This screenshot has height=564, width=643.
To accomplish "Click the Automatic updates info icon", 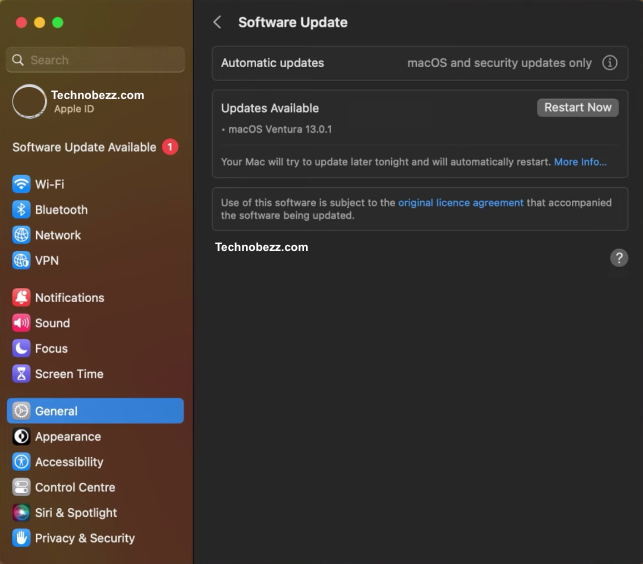I will (x=610, y=63).
